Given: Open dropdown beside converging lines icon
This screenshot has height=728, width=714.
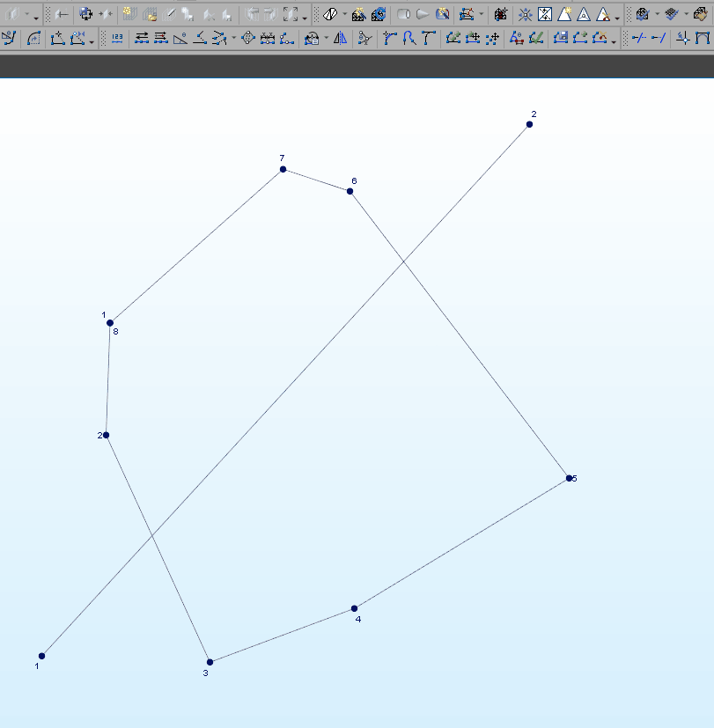Looking at the screenshot, I should [x=233, y=38].
